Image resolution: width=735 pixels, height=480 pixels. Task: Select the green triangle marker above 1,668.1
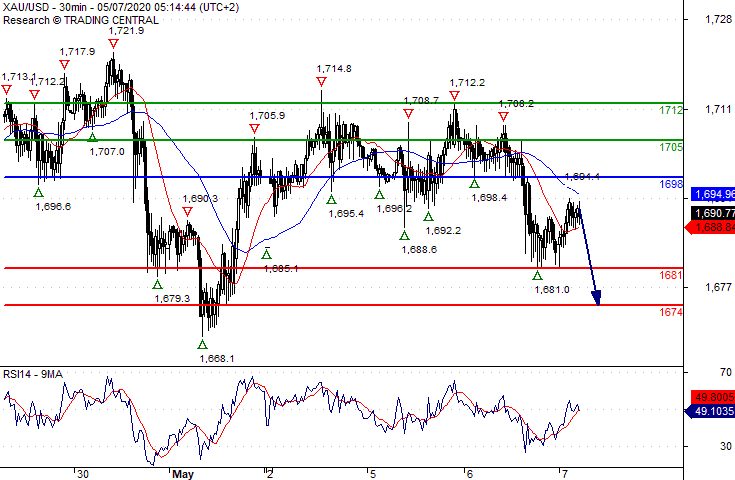202,345
